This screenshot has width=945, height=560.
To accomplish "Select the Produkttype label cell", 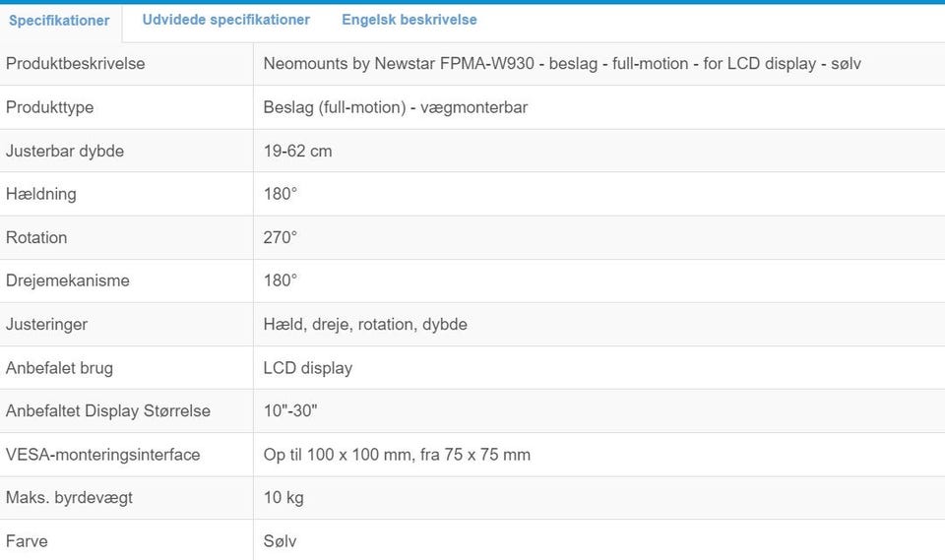I will [50, 107].
